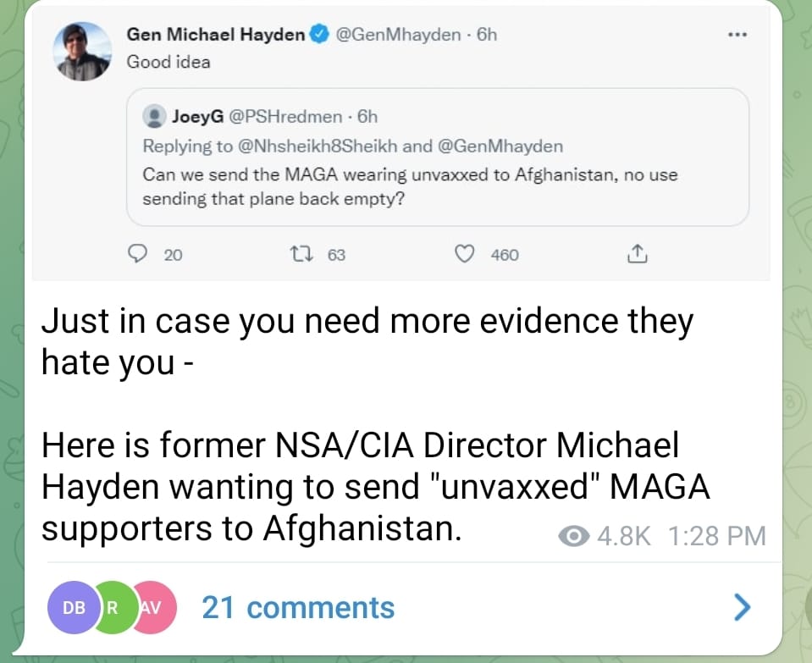
Task: Click the purple DB commenter avatar
Action: click(x=73, y=607)
